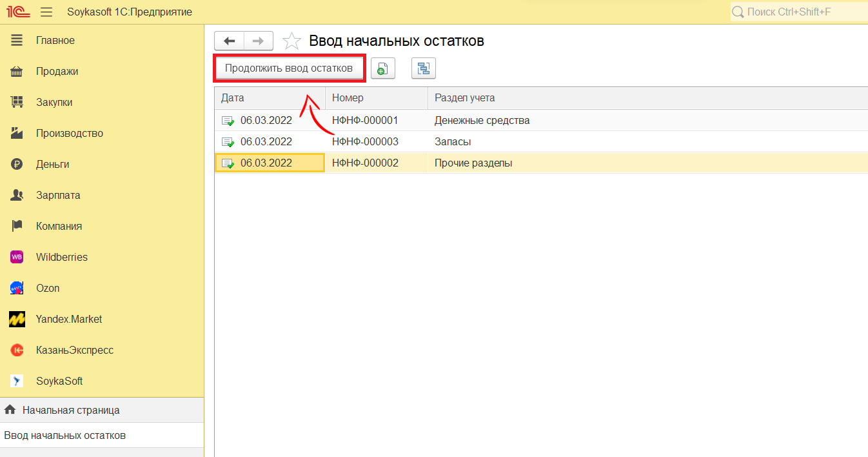Click the Wildberries WB logo icon

[17, 257]
